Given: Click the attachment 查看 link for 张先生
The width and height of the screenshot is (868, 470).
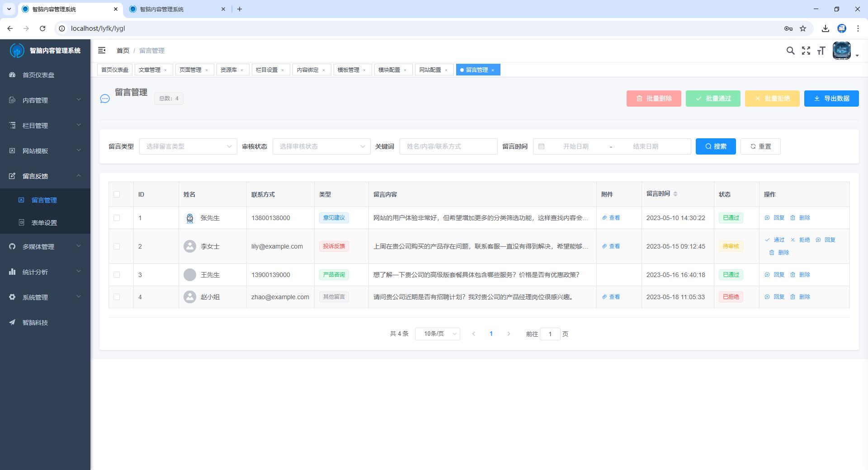Looking at the screenshot, I should 612,218.
